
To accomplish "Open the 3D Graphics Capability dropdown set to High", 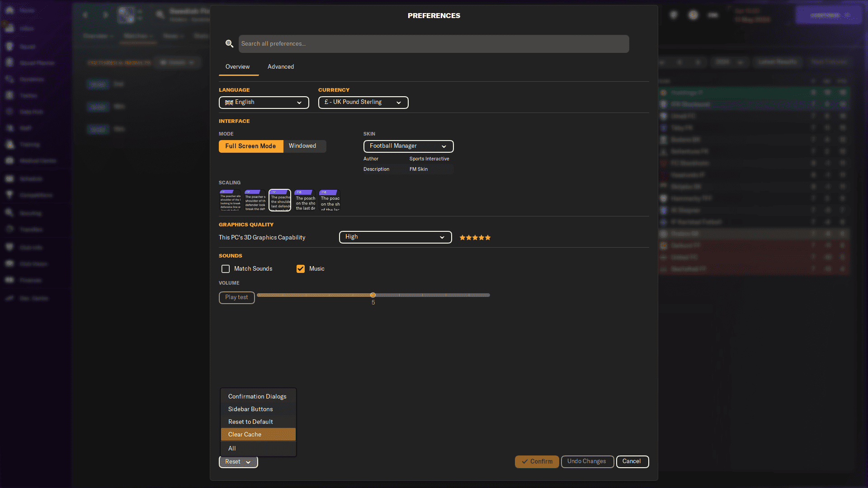I will (396, 237).
